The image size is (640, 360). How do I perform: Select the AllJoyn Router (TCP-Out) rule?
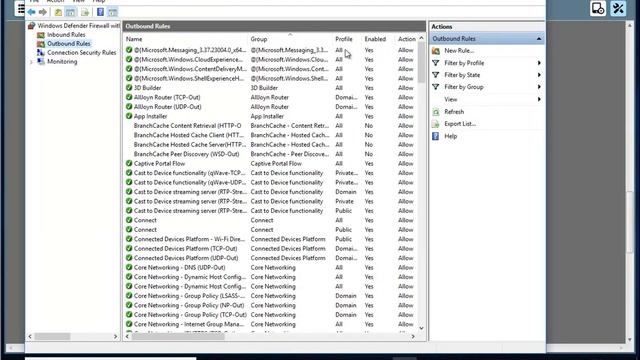(271, 97)
